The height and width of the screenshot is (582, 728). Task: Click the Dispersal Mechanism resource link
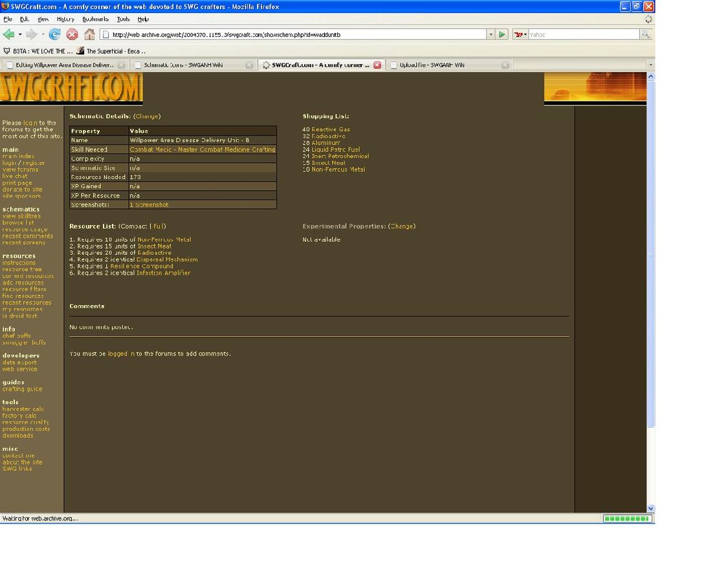[167, 259]
